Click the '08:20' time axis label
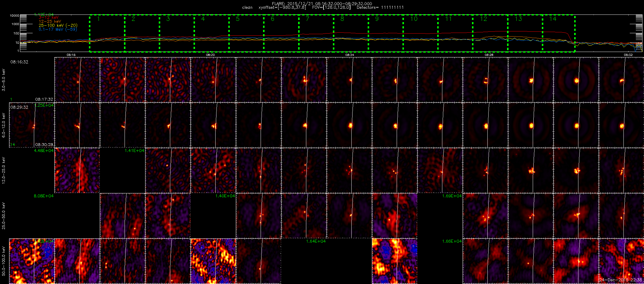 210,55
